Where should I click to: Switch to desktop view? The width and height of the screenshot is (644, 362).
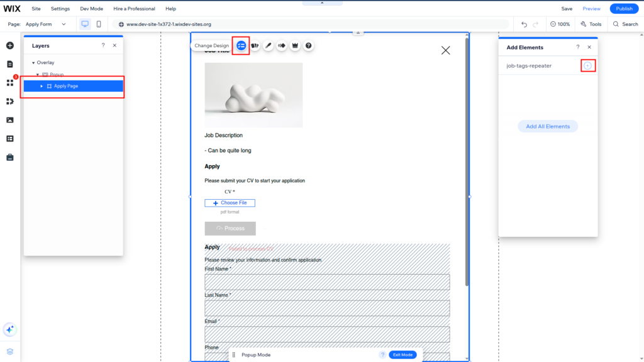coord(85,24)
